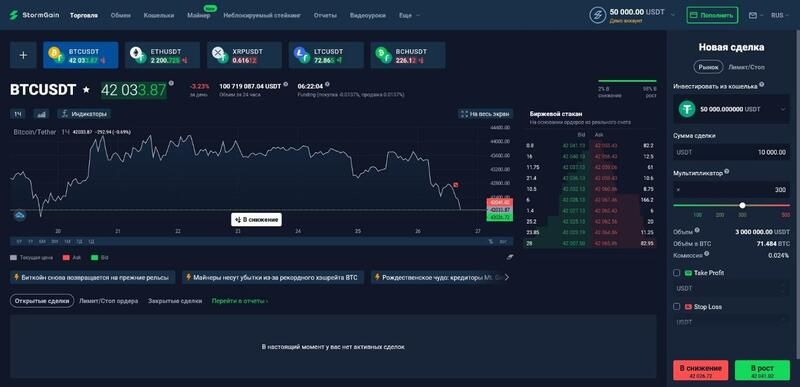This screenshot has height=387, width=800.
Task: Click the Пополнить deposit button
Action: click(x=712, y=15)
